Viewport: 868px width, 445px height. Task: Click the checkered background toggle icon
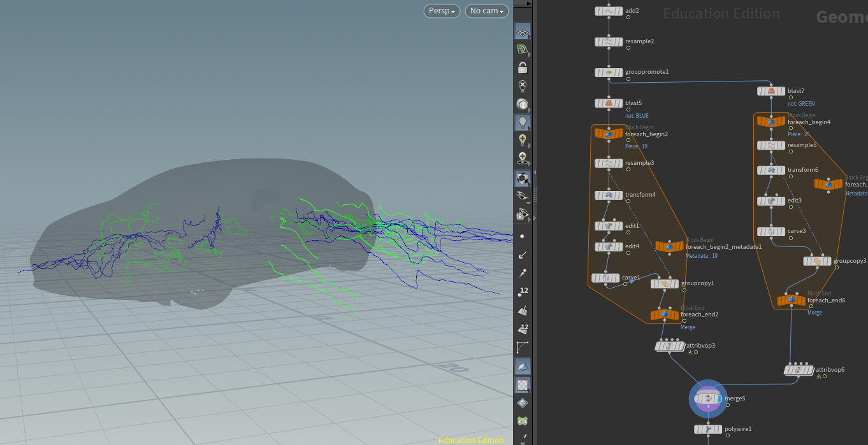(523, 385)
